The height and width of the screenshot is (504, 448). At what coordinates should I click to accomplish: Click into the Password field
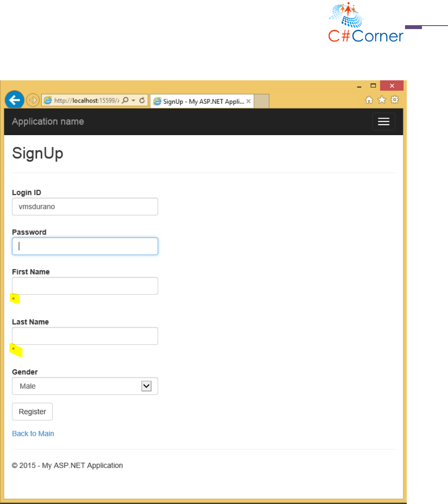pos(85,246)
